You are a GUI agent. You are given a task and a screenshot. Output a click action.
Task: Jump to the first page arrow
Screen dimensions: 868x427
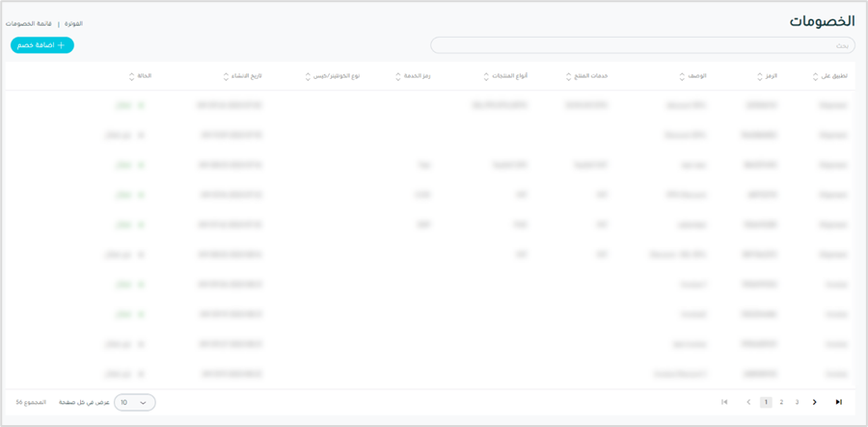[724, 402]
